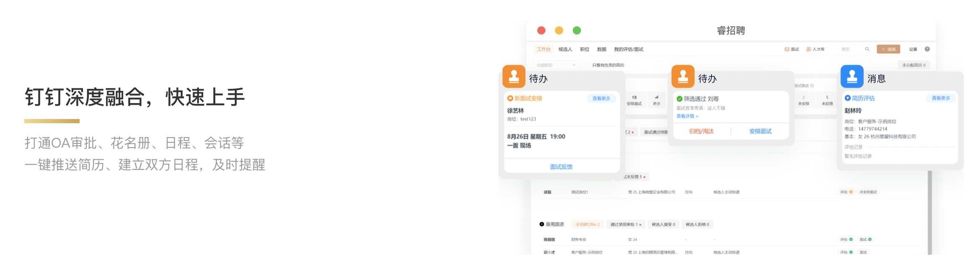The image size is (980, 280).
Task: Switch to the 候选人 tab
Action: coord(565,49)
